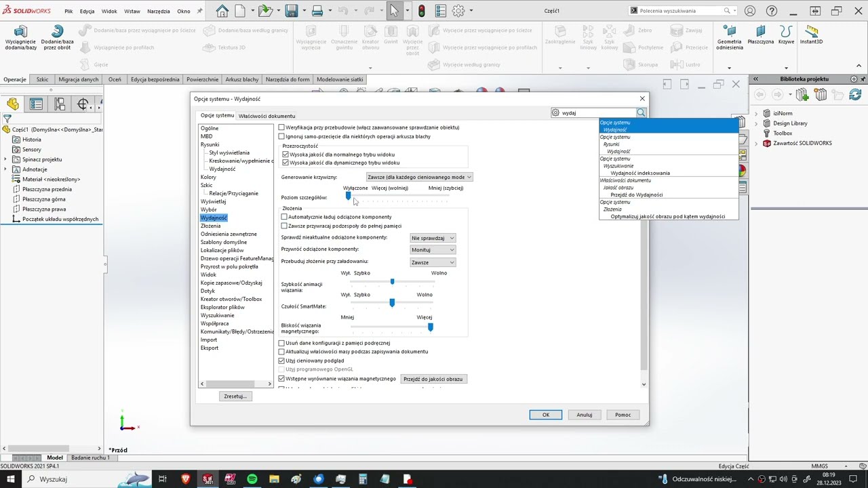Click the magnifier icon in options search box

coord(641,113)
